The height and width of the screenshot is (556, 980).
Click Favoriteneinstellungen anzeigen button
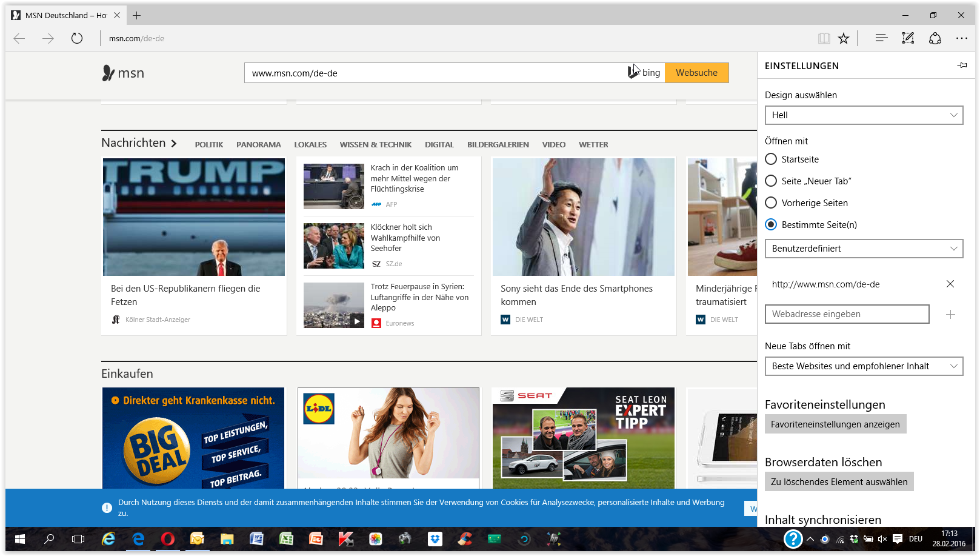coord(835,424)
